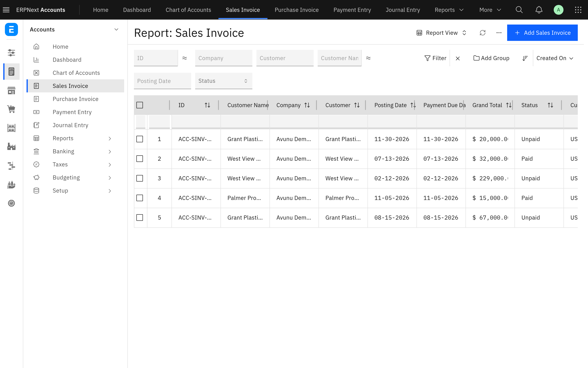This screenshot has height=368, width=588.
Task: Open the Created On sort dropdown
Action: [555, 58]
